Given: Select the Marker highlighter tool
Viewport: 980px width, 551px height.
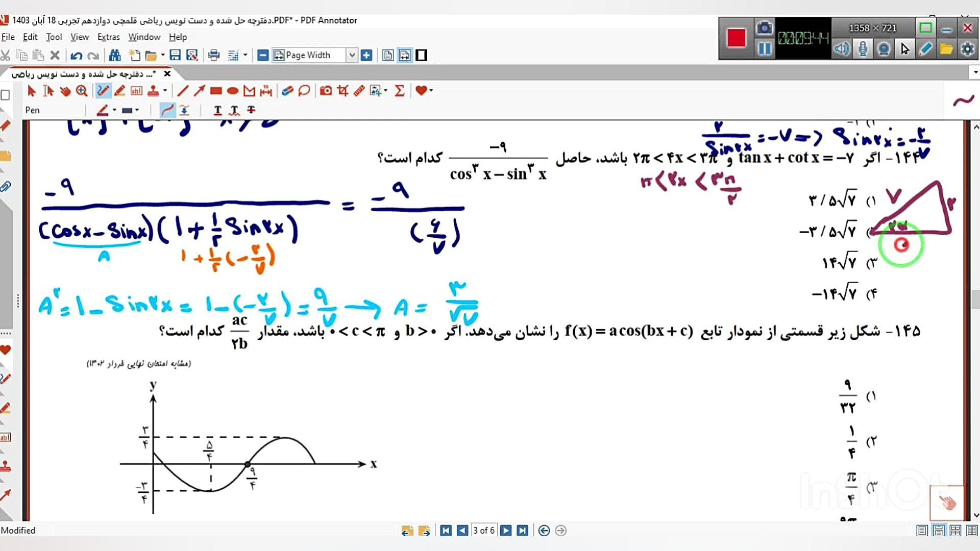Looking at the screenshot, I should (119, 91).
